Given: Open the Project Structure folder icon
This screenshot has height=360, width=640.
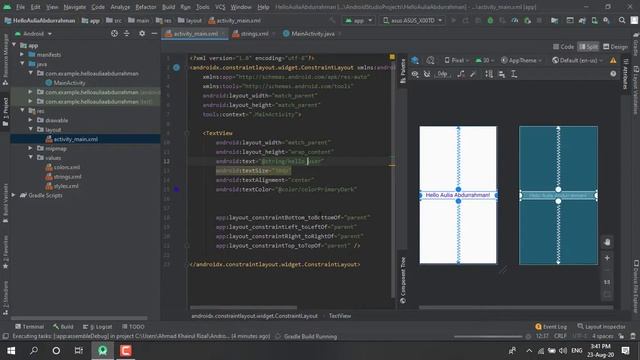Looking at the screenshot, I should [554, 20].
